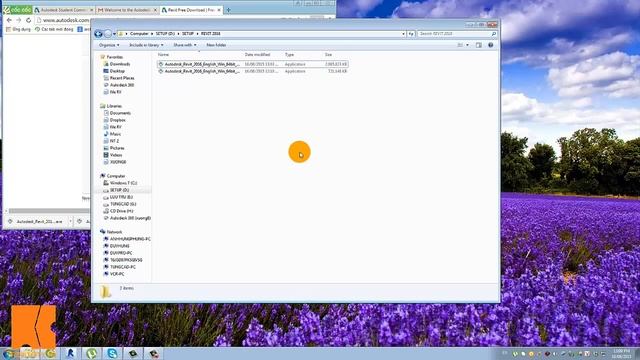Select Network in navigation pane
Viewport: 640px width, 360px height.
tap(114, 232)
